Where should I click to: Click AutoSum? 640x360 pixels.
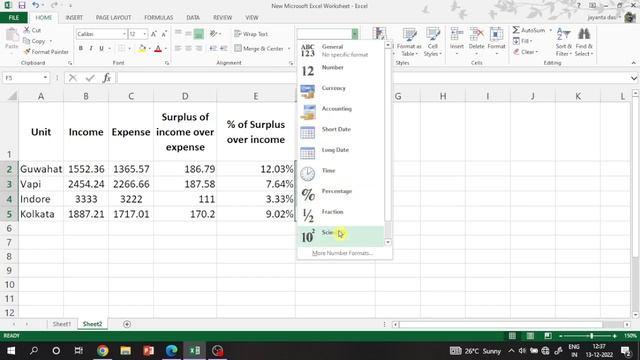529,30
